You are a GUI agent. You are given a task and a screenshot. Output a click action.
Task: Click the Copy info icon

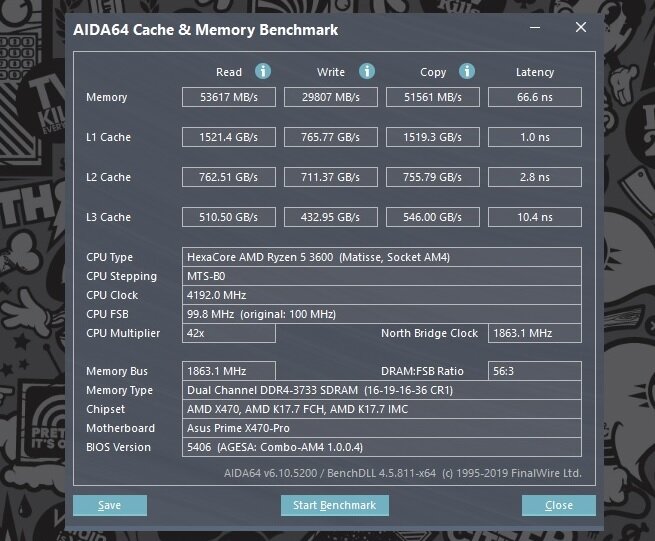tap(468, 72)
